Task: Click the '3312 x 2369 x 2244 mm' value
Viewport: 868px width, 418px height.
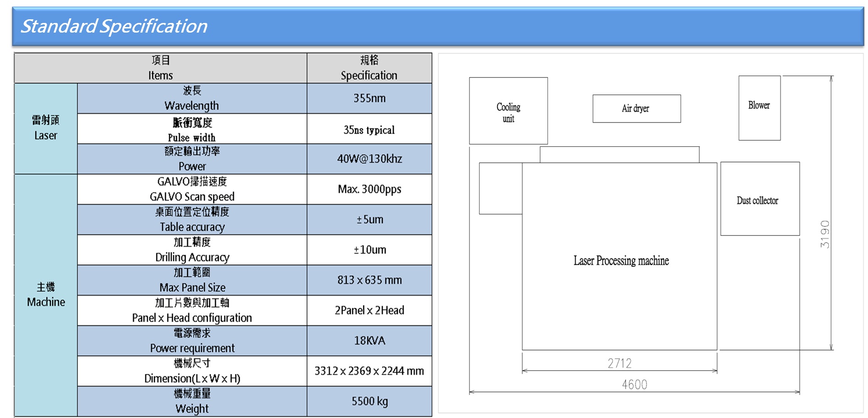Action: coord(369,371)
